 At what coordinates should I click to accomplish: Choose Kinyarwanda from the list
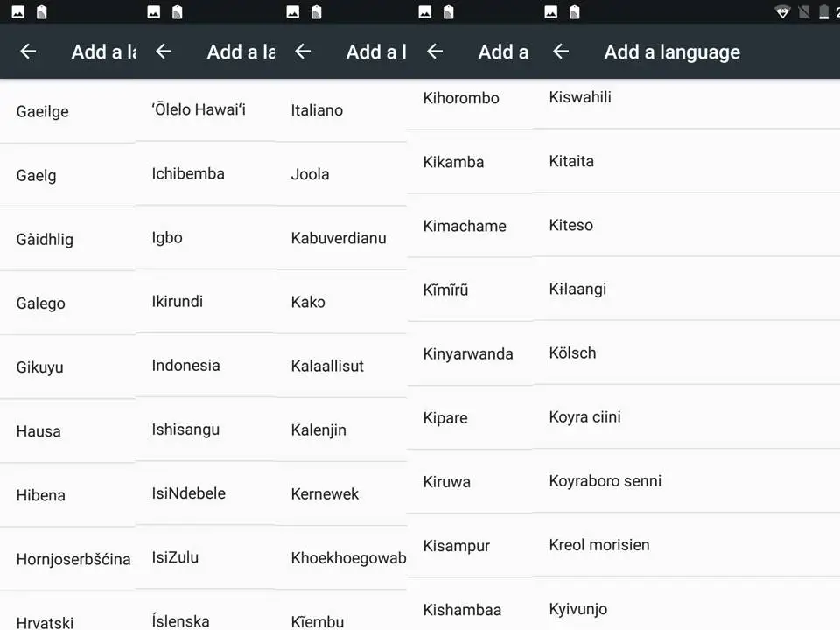tap(468, 354)
